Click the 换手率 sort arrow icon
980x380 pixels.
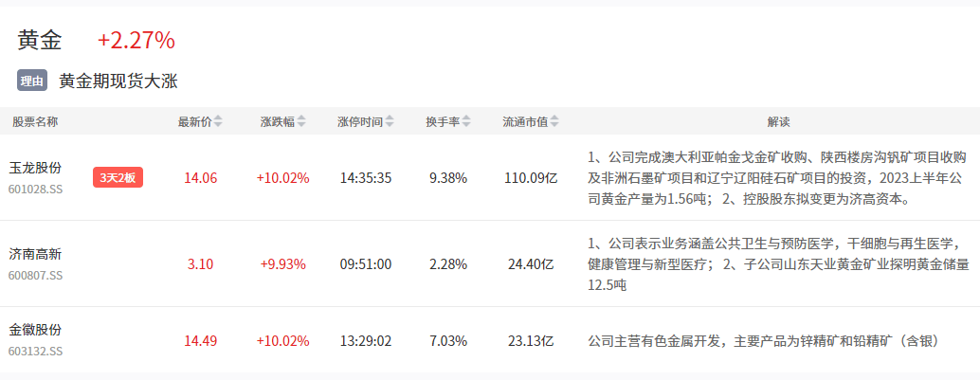click(x=466, y=121)
